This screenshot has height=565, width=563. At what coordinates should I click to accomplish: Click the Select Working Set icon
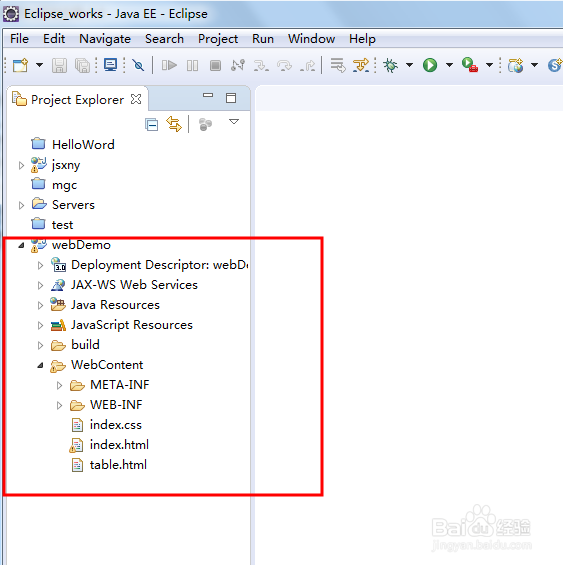pos(205,125)
